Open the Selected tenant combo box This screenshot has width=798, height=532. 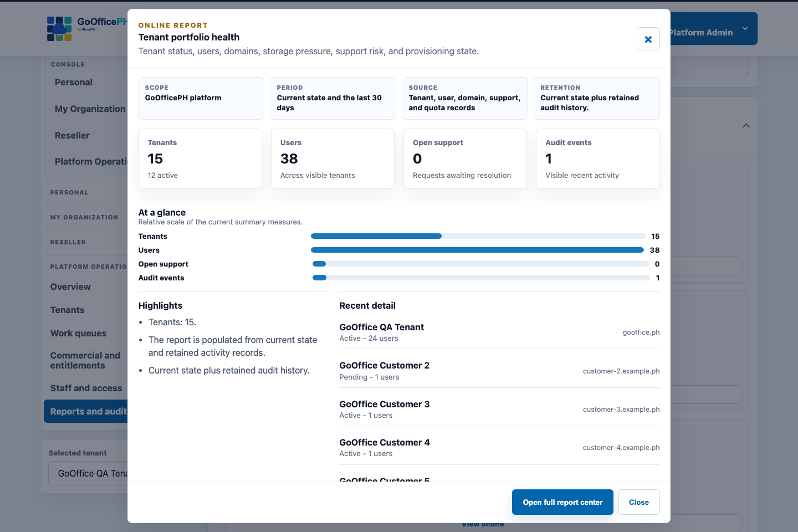(x=89, y=474)
